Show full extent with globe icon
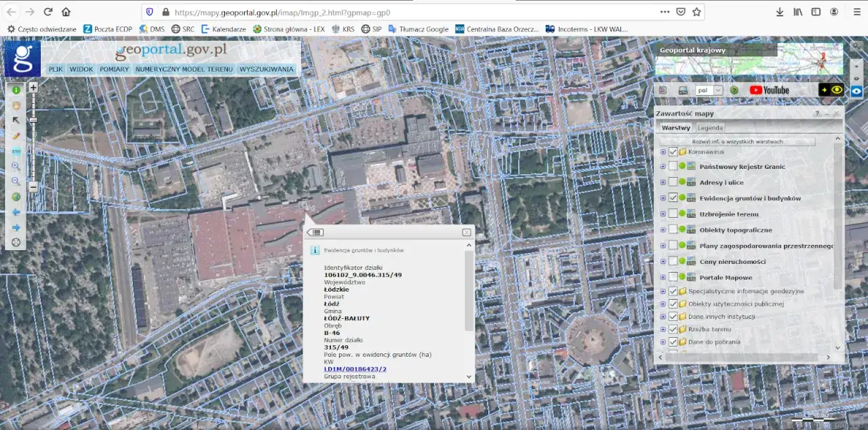 pyautogui.click(x=16, y=197)
